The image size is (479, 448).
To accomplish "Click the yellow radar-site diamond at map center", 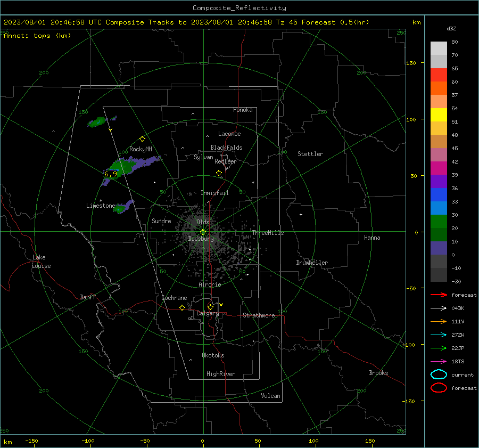I will [203, 232].
